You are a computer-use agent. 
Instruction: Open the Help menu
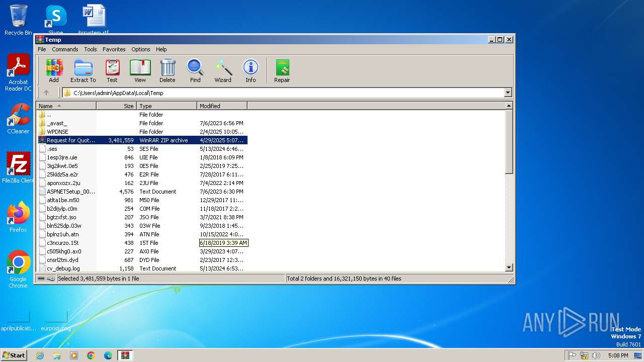coord(161,49)
